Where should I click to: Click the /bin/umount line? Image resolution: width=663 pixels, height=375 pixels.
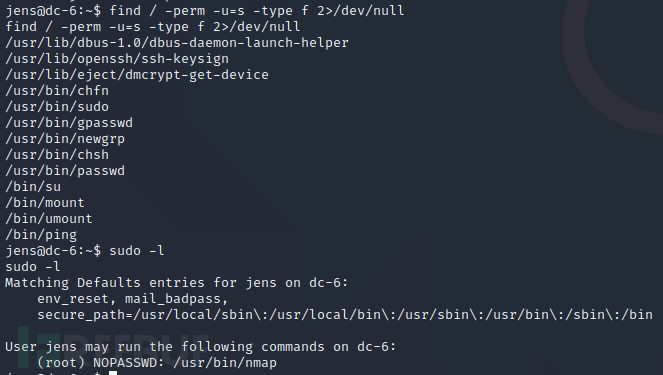(x=49, y=219)
